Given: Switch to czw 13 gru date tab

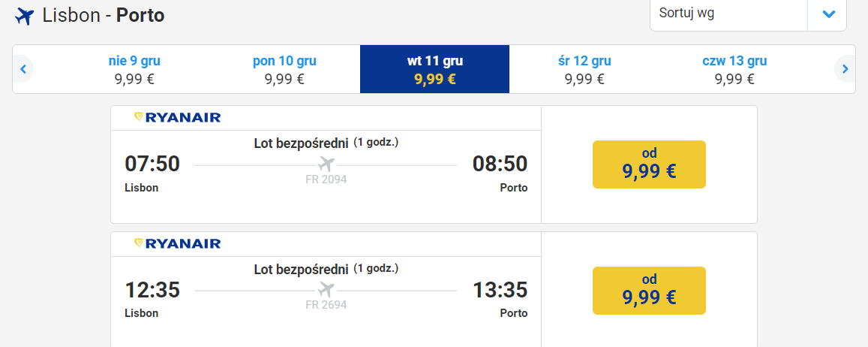Looking at the screenshot, I should 734,69.
